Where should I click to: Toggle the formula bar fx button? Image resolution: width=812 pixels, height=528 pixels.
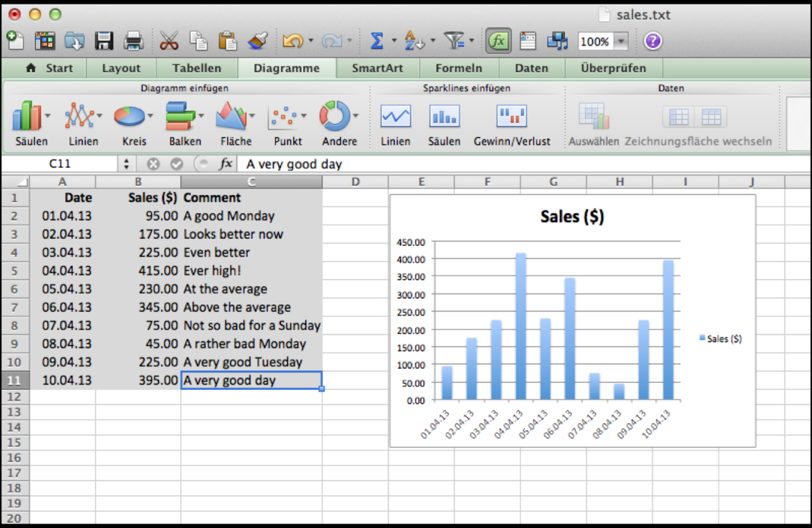click(x=499, y=41)
